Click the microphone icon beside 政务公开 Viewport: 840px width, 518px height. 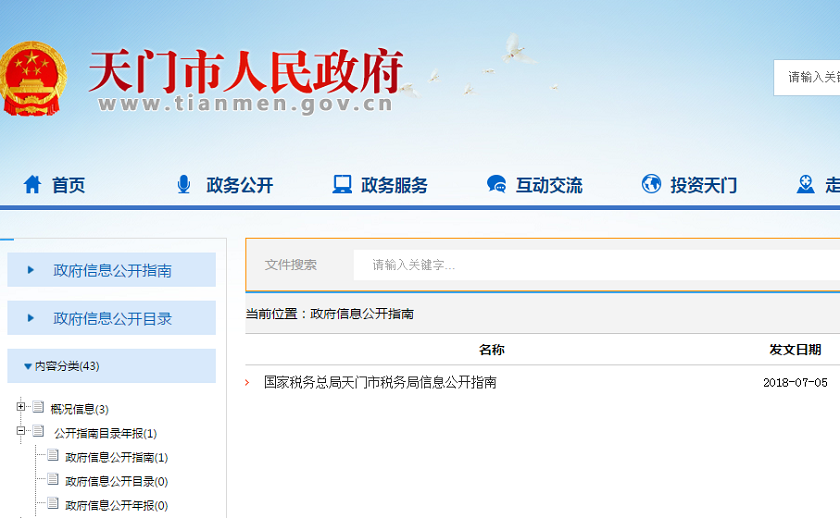[183, 185]
